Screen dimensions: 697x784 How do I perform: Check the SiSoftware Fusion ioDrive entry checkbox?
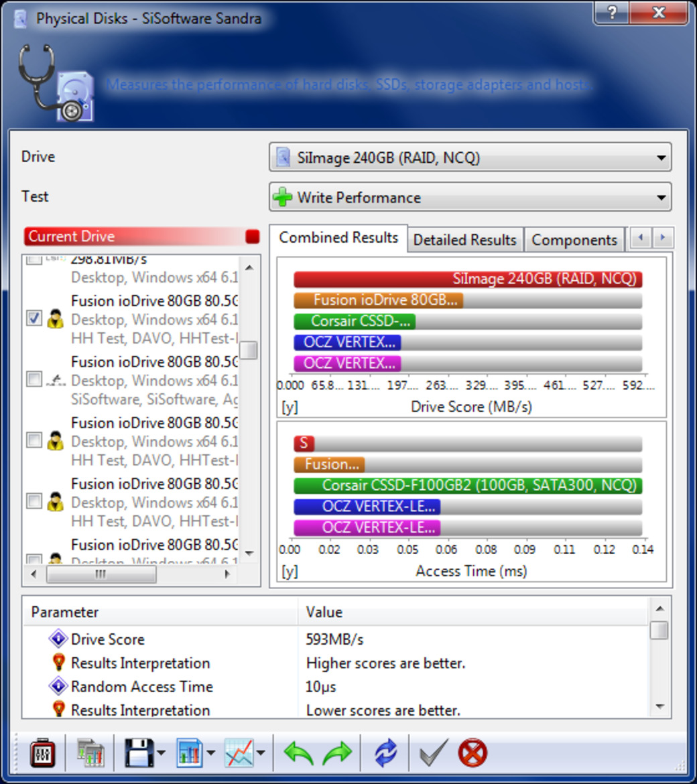[34, 379]
